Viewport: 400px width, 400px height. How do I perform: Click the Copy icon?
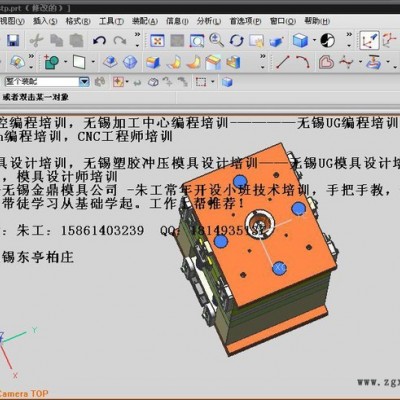click(57, 41)
